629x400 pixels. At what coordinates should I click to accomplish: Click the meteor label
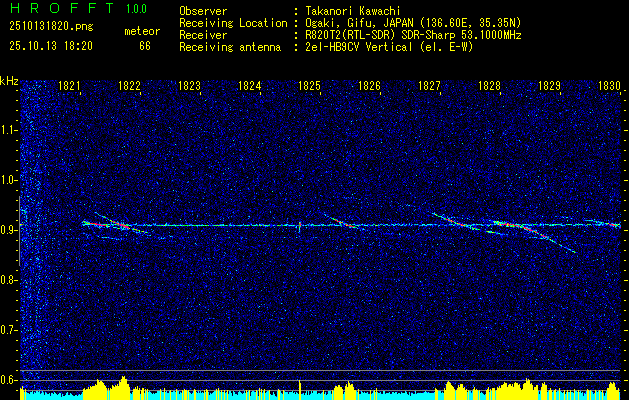coord(142,31)
